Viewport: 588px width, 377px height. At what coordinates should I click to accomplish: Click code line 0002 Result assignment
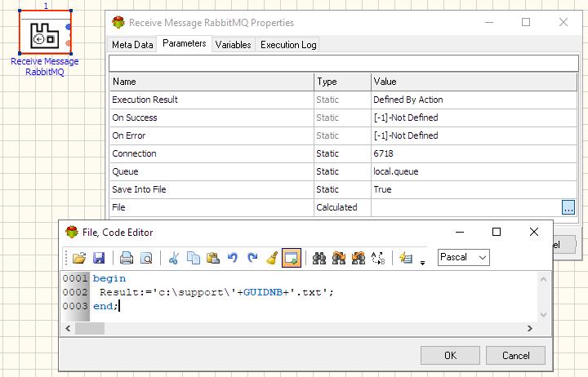[x=216, y=292]
